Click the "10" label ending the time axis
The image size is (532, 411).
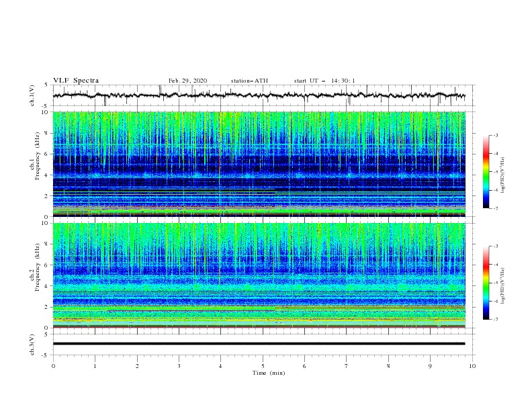[x=472, y=366]
